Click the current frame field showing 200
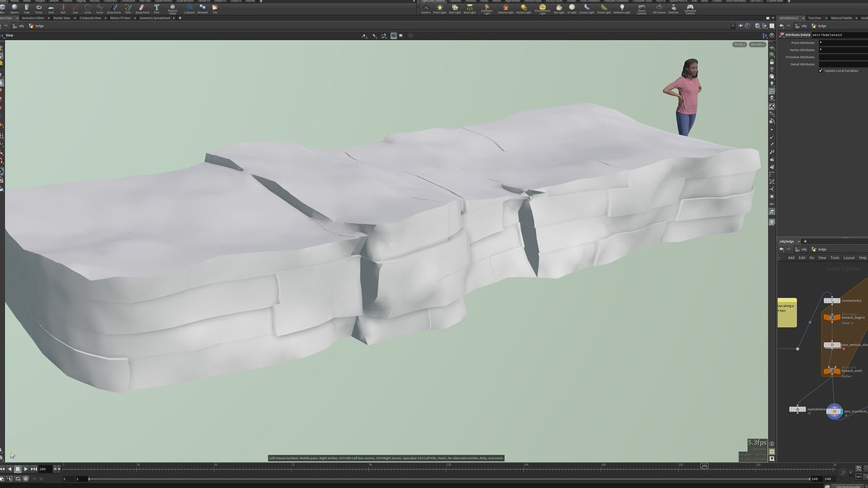Image resolution: width=868 pixels, height=488 pixels. pyautogui.click(x=43, y=468)
